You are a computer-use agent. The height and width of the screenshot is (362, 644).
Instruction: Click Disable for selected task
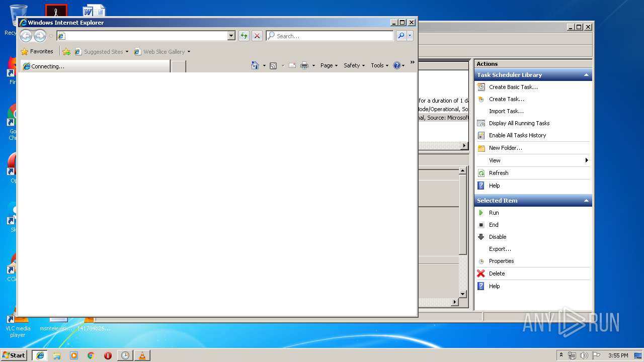[498, 237]
